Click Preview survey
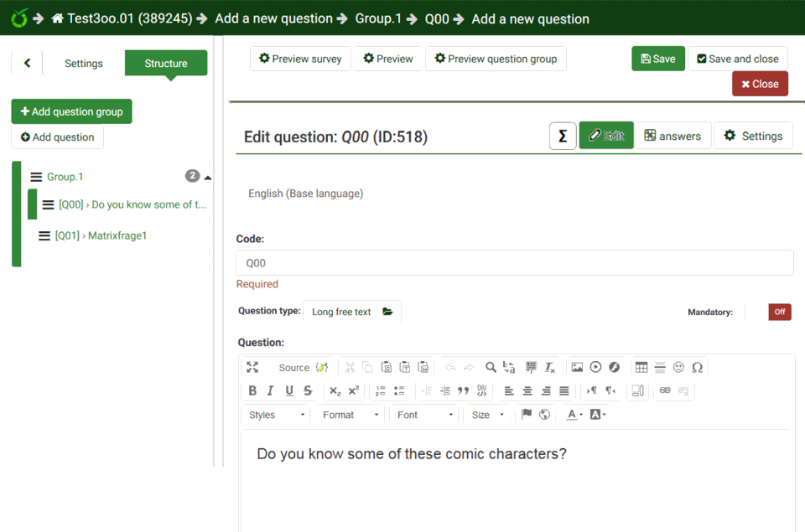805x532 pixels. pyautogui.click(x=300, y=59)
